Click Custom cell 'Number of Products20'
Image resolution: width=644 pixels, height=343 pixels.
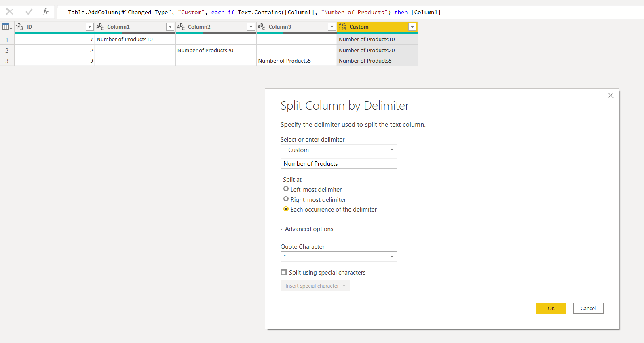(377, 50)
